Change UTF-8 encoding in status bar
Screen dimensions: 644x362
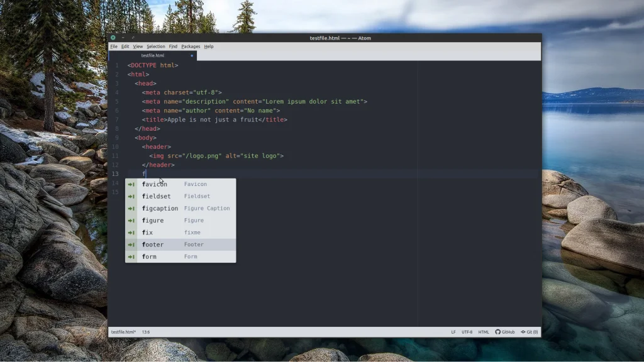point(467,332)
